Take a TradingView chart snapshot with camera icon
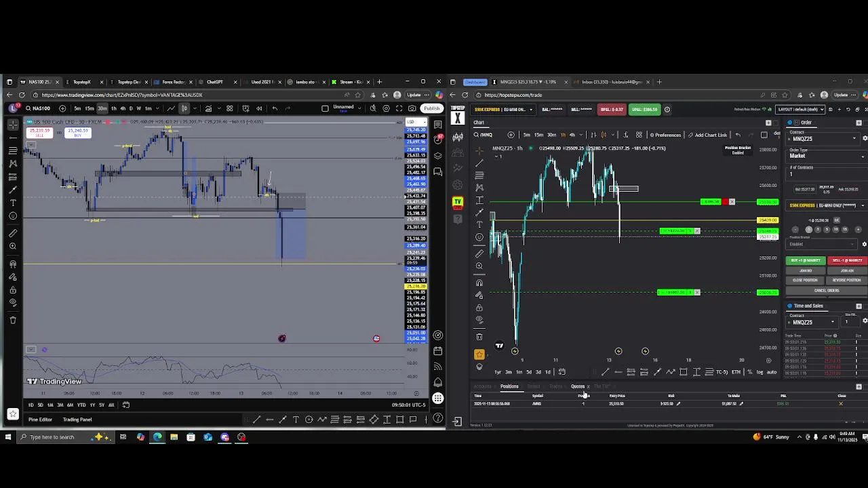This screenshot has height=488, width=868. [x=412, y=108]
